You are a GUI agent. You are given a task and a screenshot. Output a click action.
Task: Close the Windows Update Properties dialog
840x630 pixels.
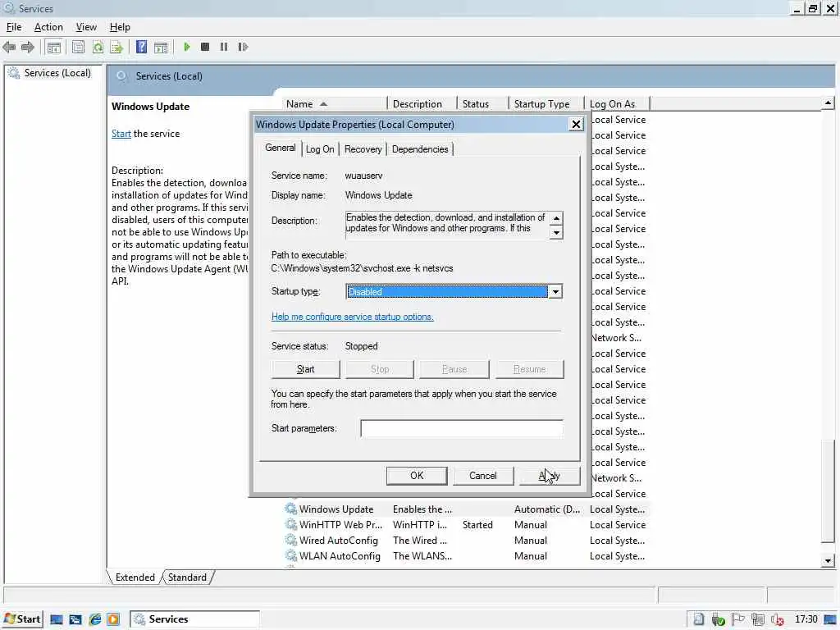[576, 125]
